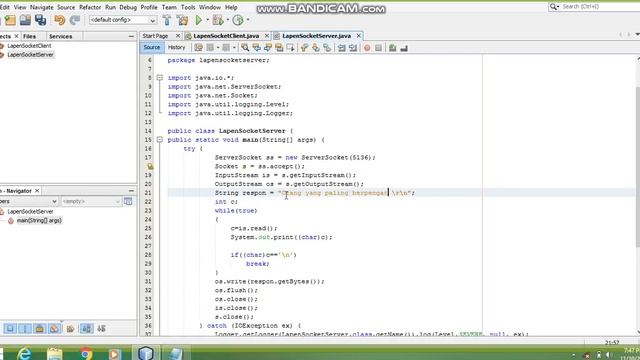Click the Find Next Occurrence icon

[x=268, y=48]
